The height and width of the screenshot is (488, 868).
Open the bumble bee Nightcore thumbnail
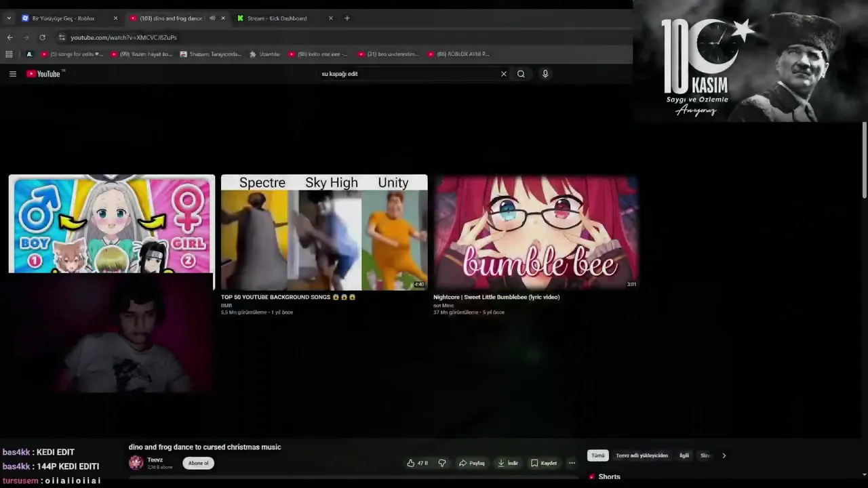(x=536, y=232)
